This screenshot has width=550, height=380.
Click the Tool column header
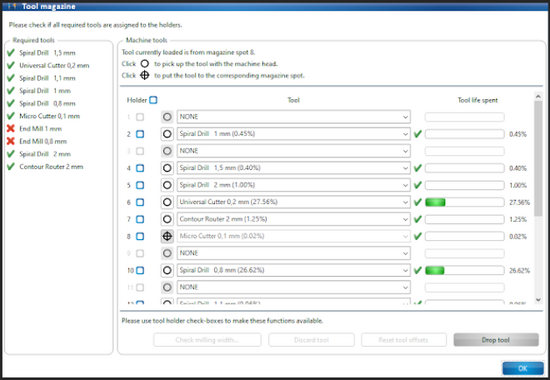pos(294,100)
